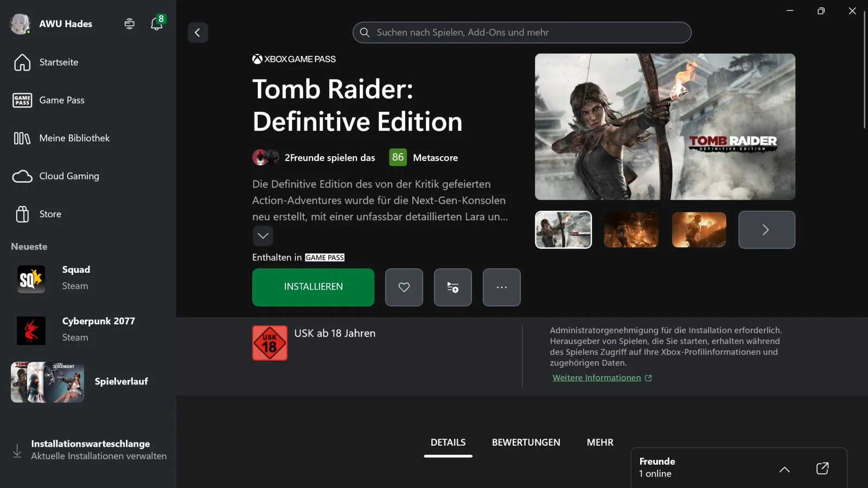
Task: Open the Installationswarteschlange
Action: [x=89, y=450]
